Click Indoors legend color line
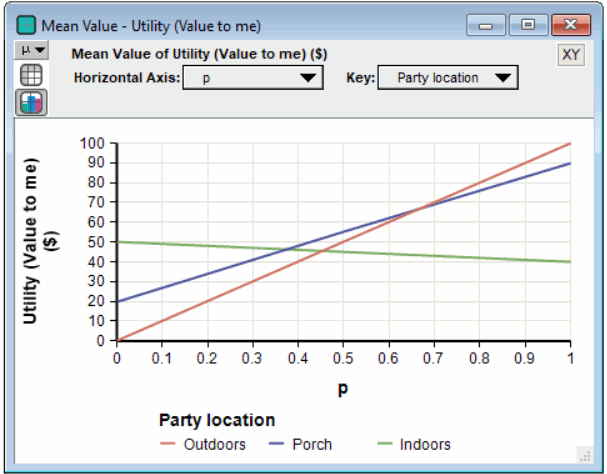This screenshot has height=474, width=607. [385, 444]
